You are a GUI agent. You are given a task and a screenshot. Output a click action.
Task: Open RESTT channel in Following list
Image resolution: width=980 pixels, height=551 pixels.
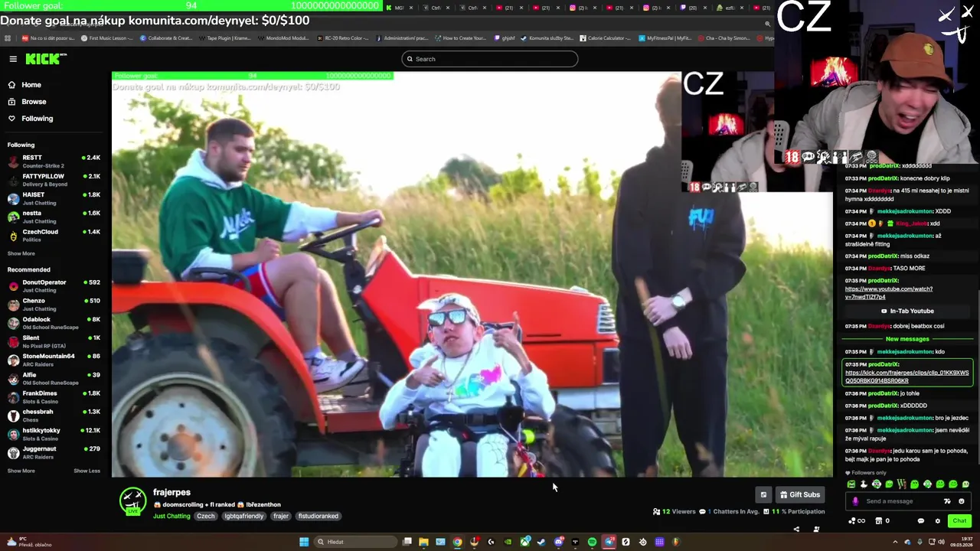click(54, 161)
